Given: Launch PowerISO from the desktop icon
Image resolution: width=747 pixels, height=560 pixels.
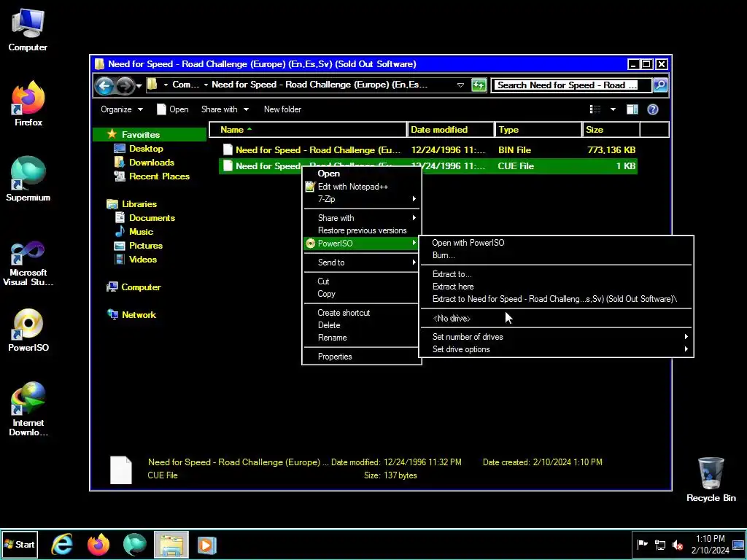Looking at the screenshot, I should click(28, 330).
